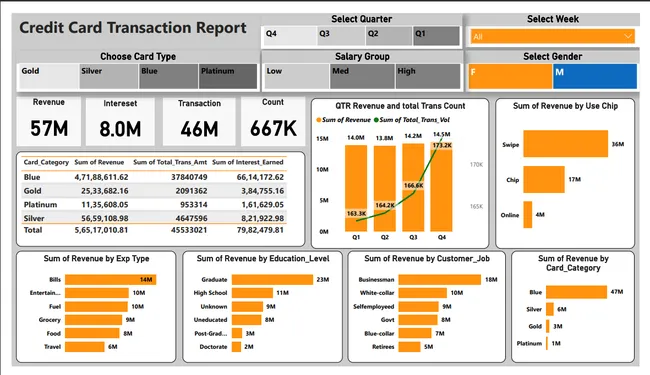Expand the week list using its chevron arrow
The height and width of the screenshot is (375, 650).
pyautogui.click(x=628, y=36)
